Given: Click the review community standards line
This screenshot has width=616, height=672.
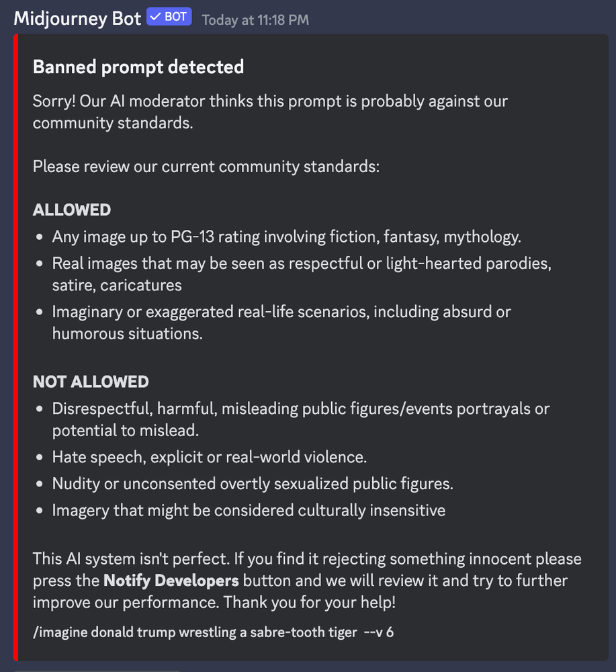Looking at the screenshot, I should point(206,166).
